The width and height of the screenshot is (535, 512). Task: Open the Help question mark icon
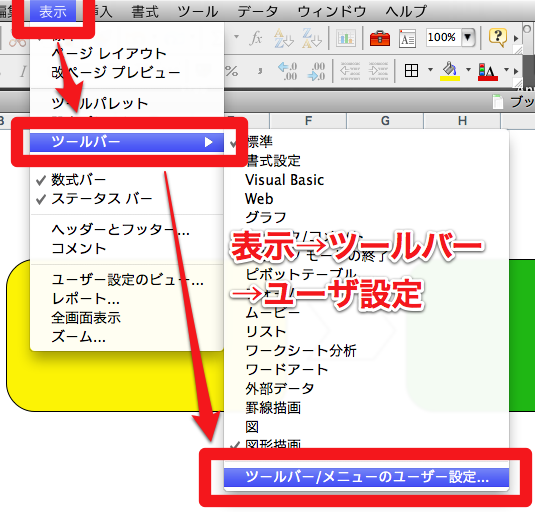(497, 37)
